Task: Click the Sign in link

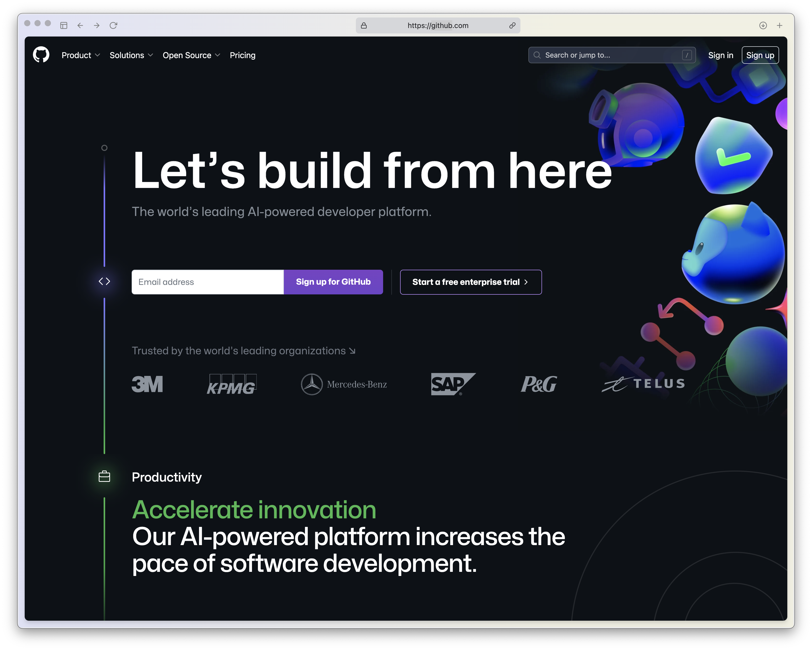Action: tap(720, 55)
